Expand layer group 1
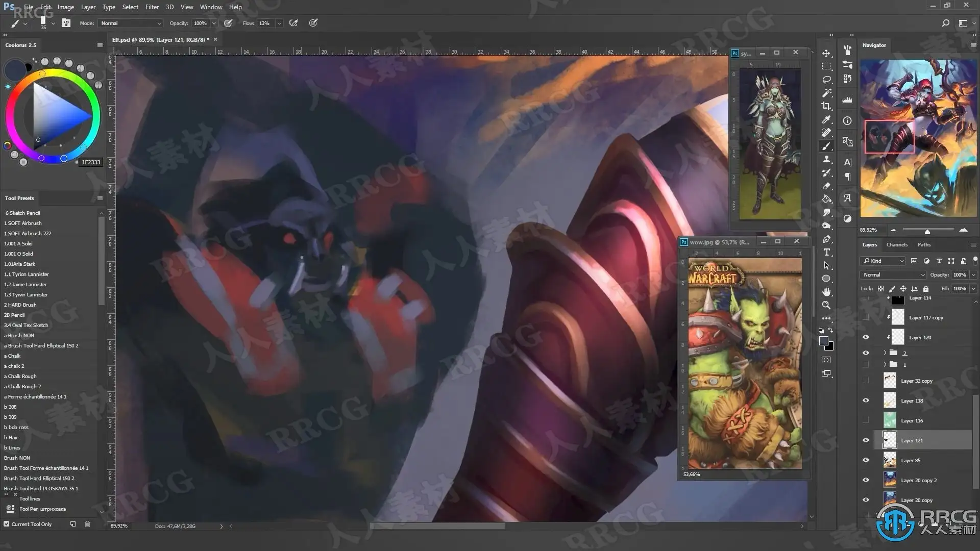Viewport: 980px width, 551px height. tap(885, 365)
